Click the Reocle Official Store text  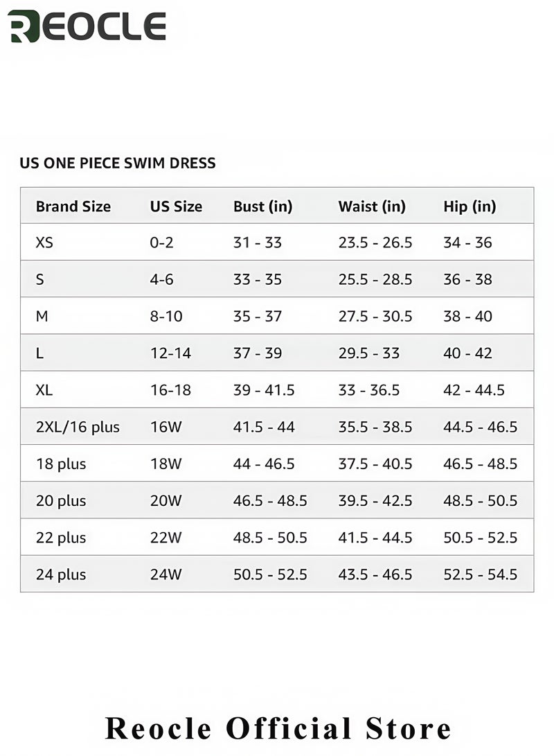coord(278,728)
